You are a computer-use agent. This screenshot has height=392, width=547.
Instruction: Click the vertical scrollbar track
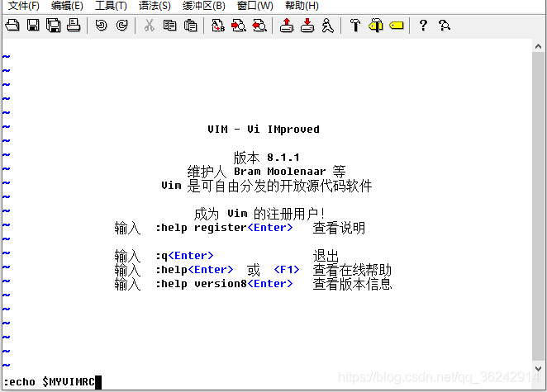coord(538,207)
